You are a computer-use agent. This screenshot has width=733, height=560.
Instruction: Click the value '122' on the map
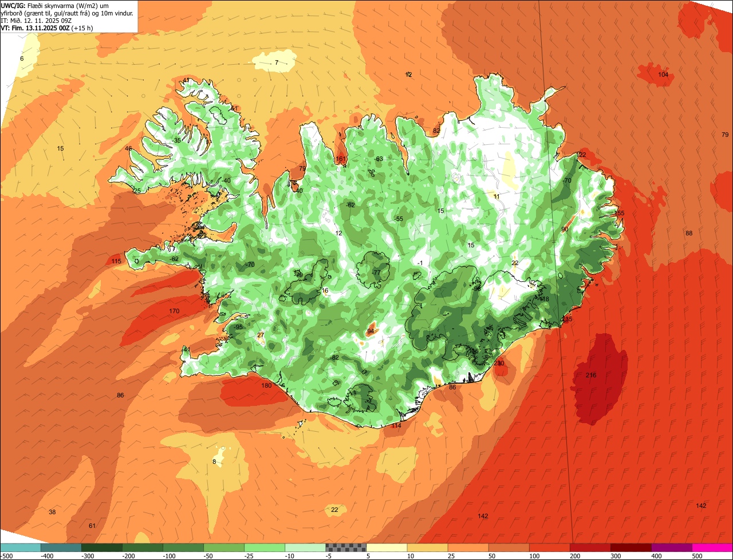click(581, 155)
